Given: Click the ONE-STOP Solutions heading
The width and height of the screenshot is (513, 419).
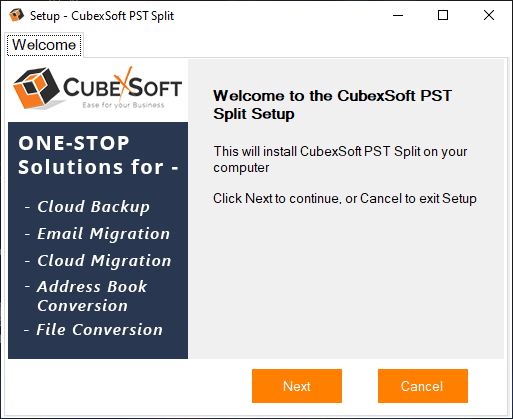Looking at the screenshot, I should pyautogui.click(x=98, y=155).
